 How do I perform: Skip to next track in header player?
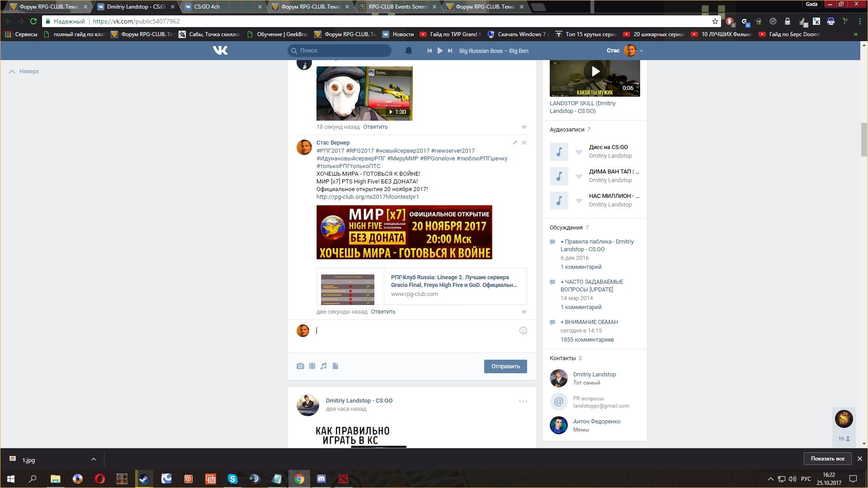pyautogui.click(x=450, y=51)
